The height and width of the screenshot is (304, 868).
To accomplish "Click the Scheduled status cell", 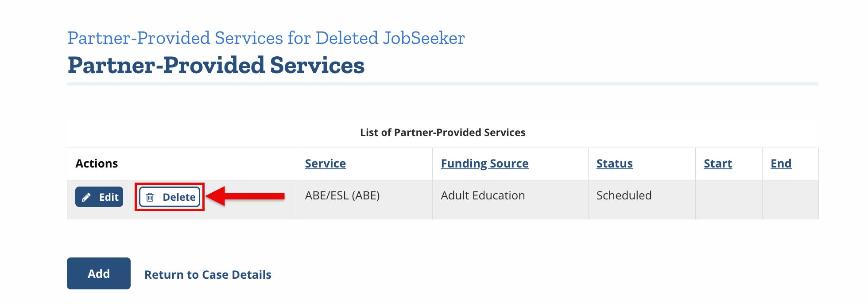I will click(642, 199).
